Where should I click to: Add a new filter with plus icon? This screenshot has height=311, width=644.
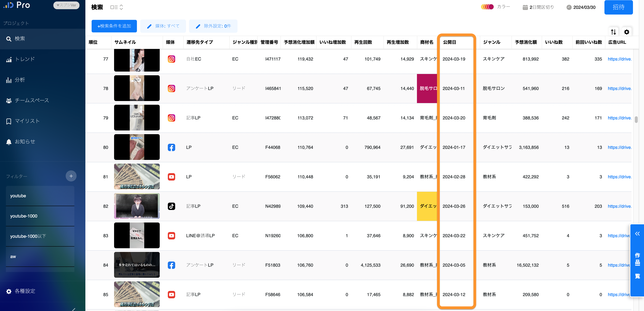[71, 176]
